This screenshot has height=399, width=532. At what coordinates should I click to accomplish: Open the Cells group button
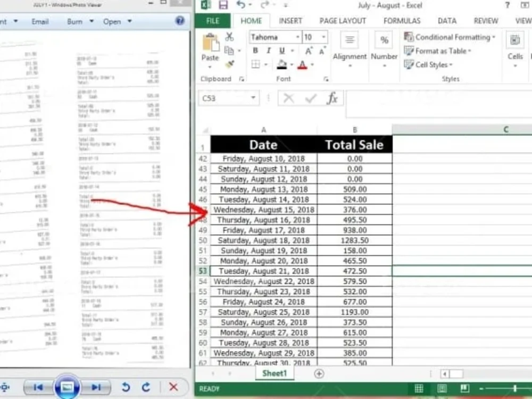pyautogui.click(x=515, y=49)
